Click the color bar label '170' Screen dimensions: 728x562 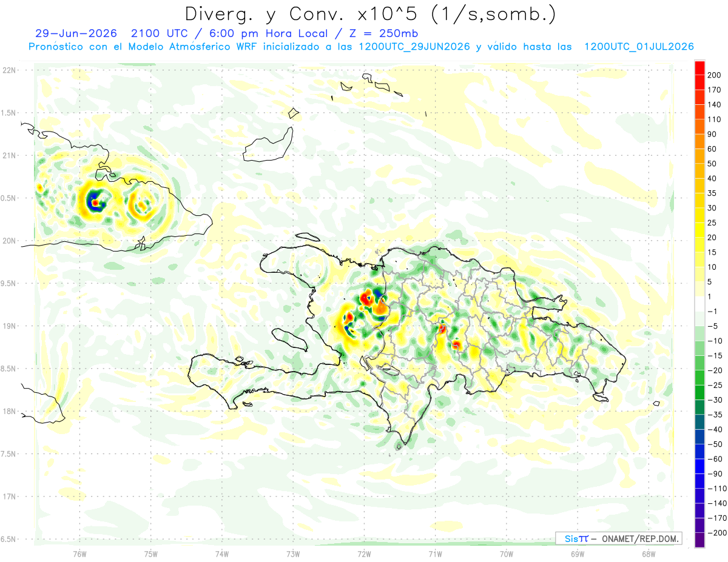[x=714, y=90]
